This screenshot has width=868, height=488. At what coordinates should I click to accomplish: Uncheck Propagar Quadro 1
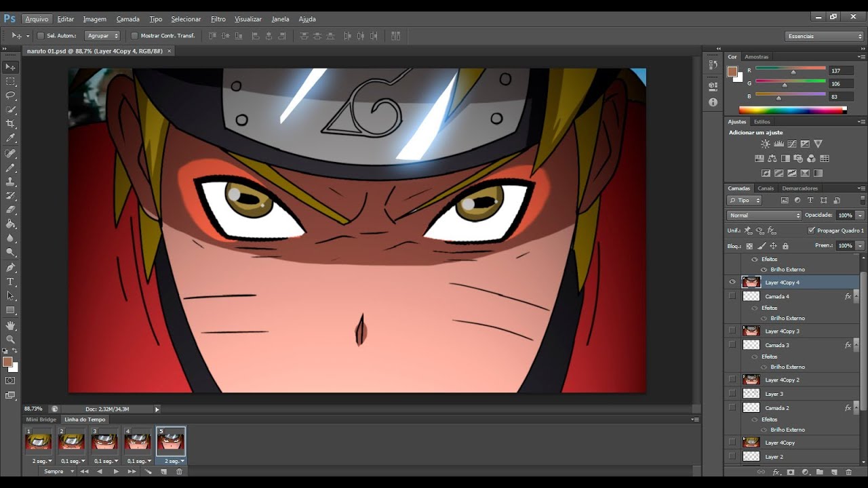pyautogui.click(x=812, y=230)
